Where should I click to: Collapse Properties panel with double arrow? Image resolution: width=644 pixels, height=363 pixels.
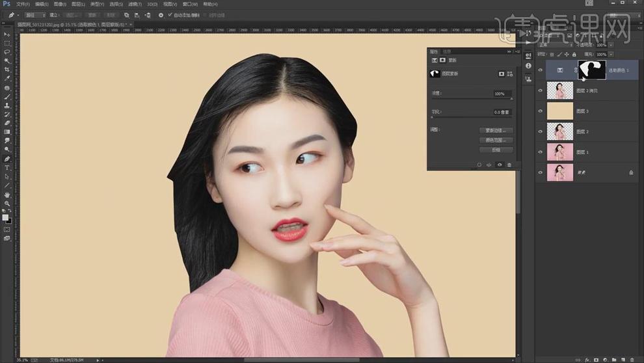click(509, 52)
